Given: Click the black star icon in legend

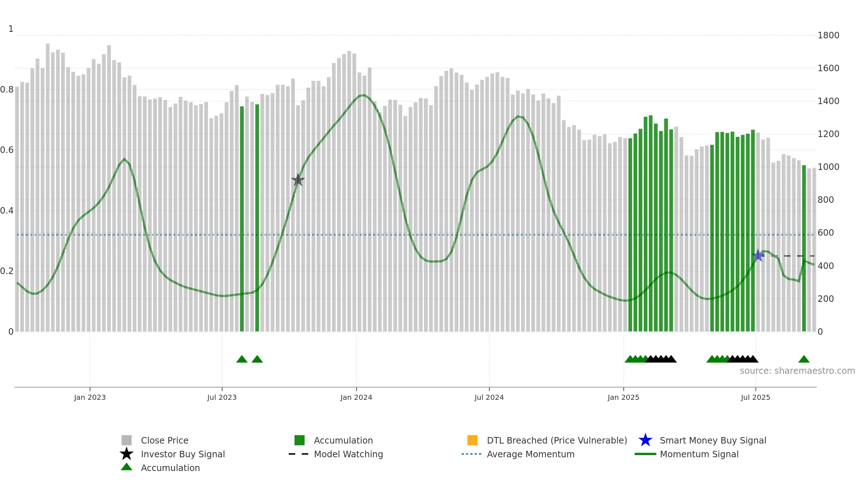Looking at the screenshot, I should click(x=127, y=454).
